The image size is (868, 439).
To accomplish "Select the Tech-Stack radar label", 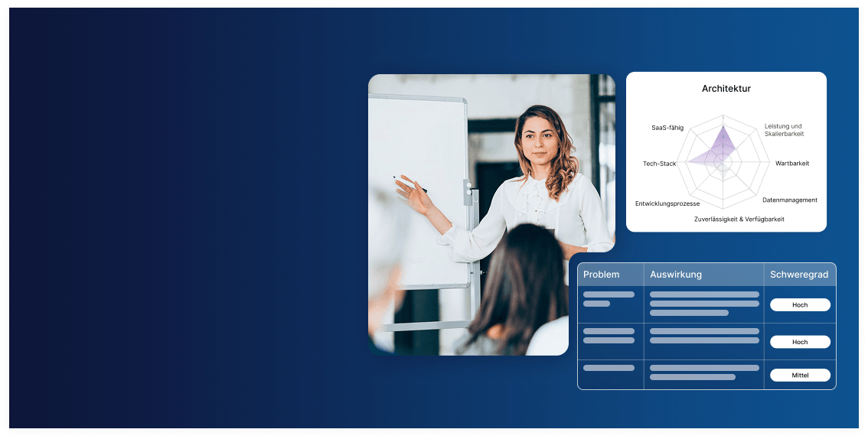I will pyautogui.click(x=659, y=164).
